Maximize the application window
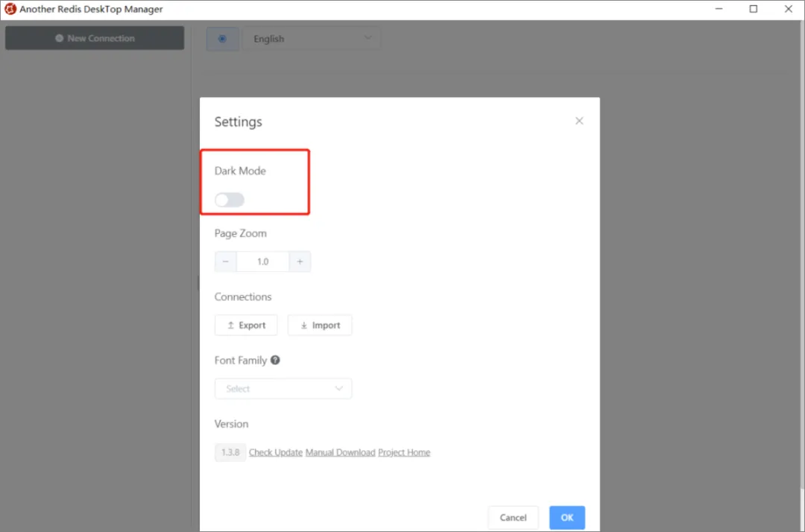 click(x=754, y=10)
